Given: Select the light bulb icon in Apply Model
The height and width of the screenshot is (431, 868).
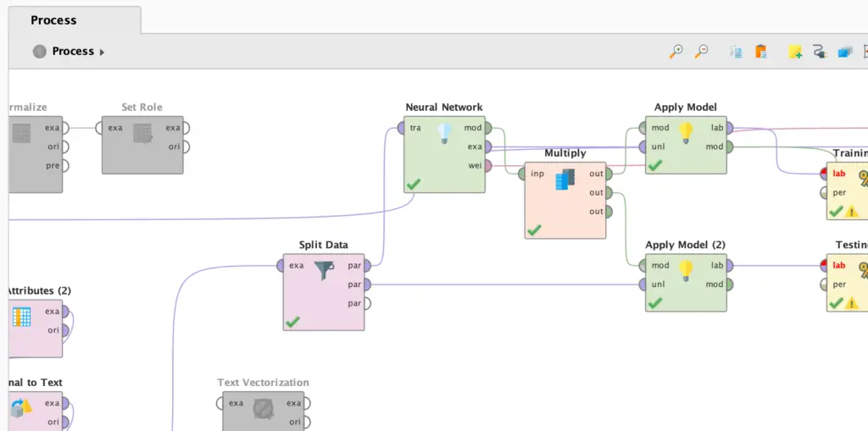Looking at the screenshot, I should 686,133.
